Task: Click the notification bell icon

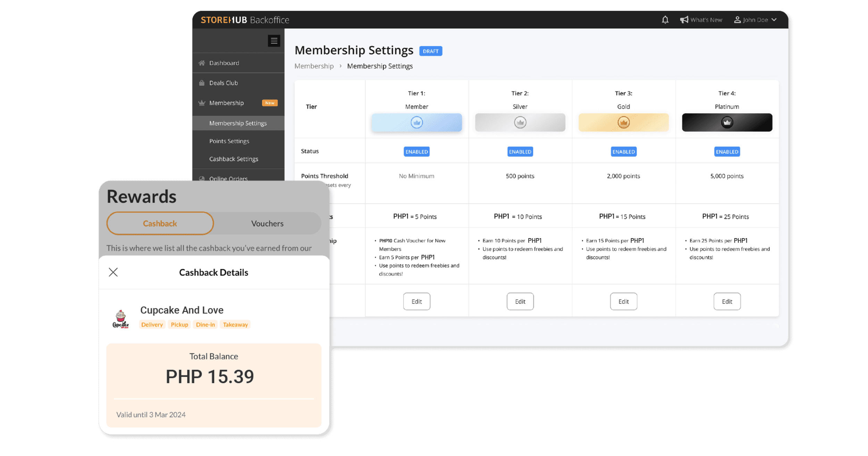Action: click(665, 20)
